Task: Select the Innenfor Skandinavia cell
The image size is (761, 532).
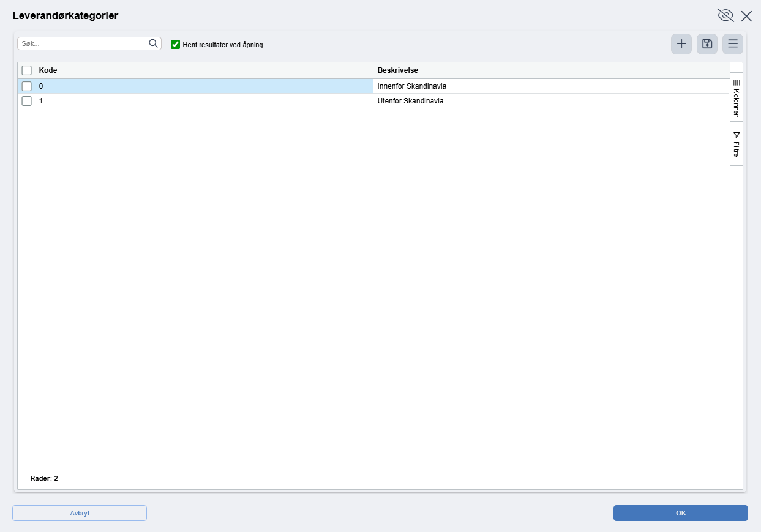Action: coord(551,86)
